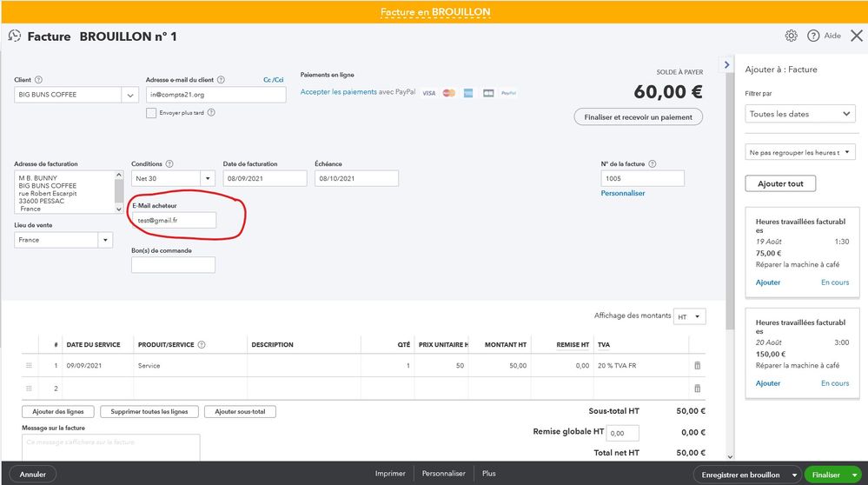
Task: Click the American Express card icon
Action: click(468, 93)
